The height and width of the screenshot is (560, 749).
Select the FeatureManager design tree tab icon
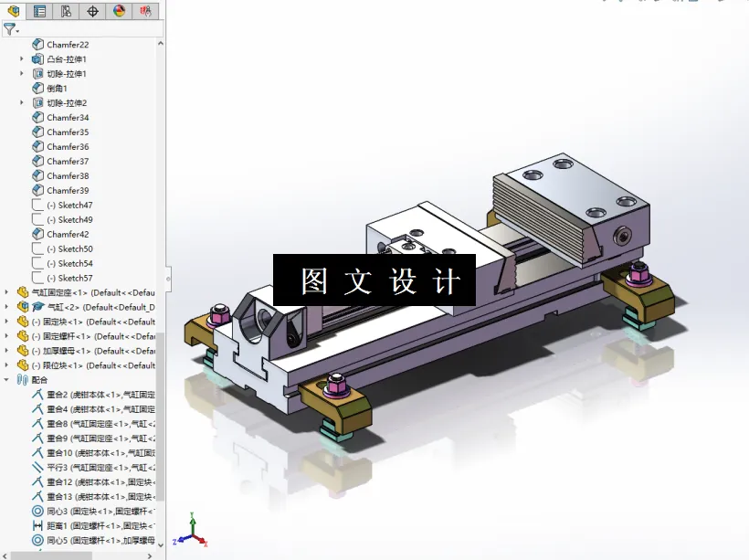click(13, 11)
